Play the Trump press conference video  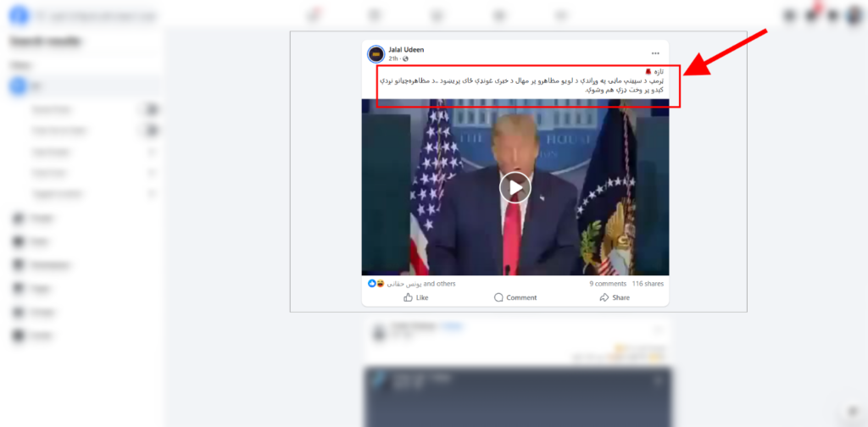pos(515,187)
